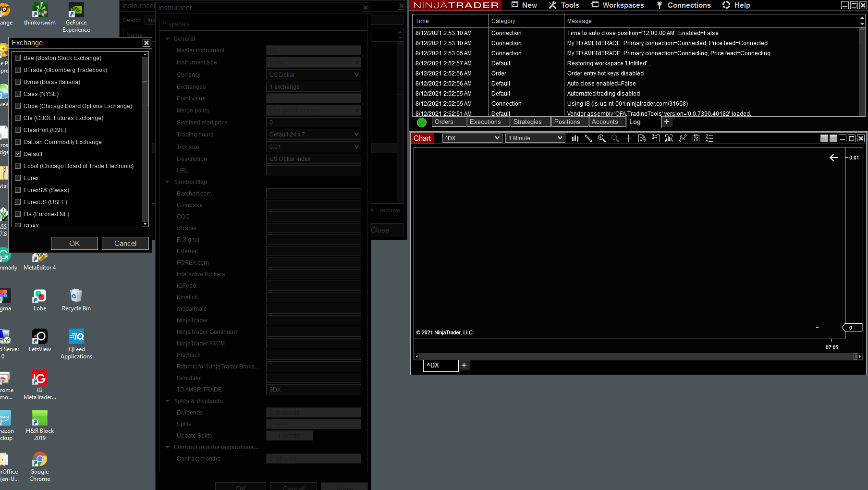
Task: Open Lobe desktop icon
Action: (x=40, y=300)
